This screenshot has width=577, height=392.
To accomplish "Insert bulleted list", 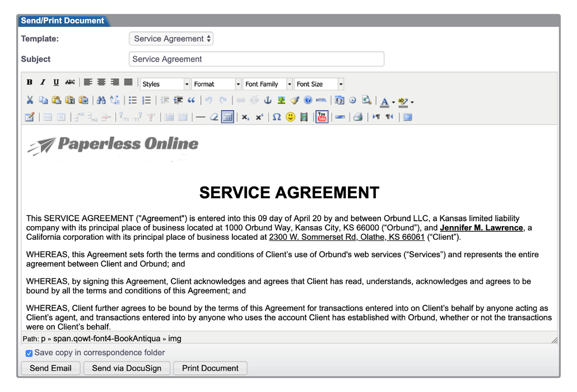I will [x=133, y=100].
